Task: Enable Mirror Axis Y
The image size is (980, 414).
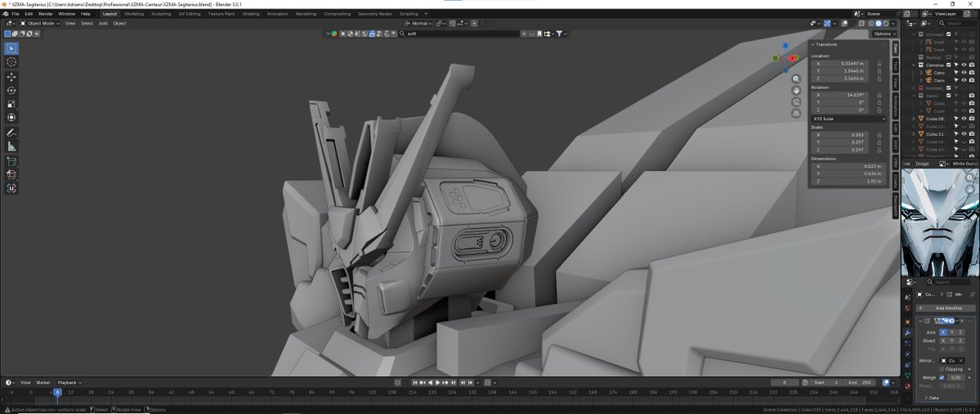Action: pos(952,332)
